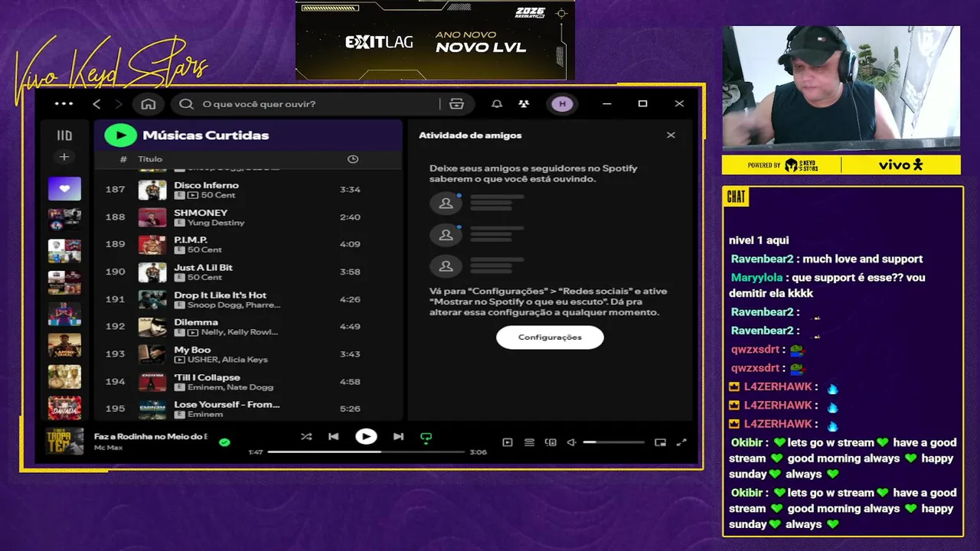The image size is (980, 551).
Task: Toggle the green repeat button
Action: pos(426,438)
